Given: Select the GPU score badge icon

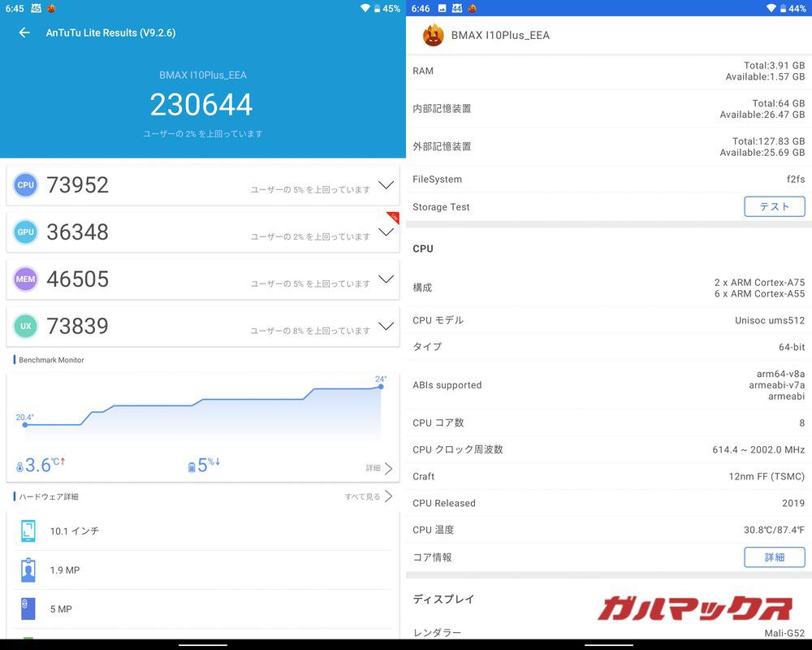Looking at the screenshot, I should 25,232.
